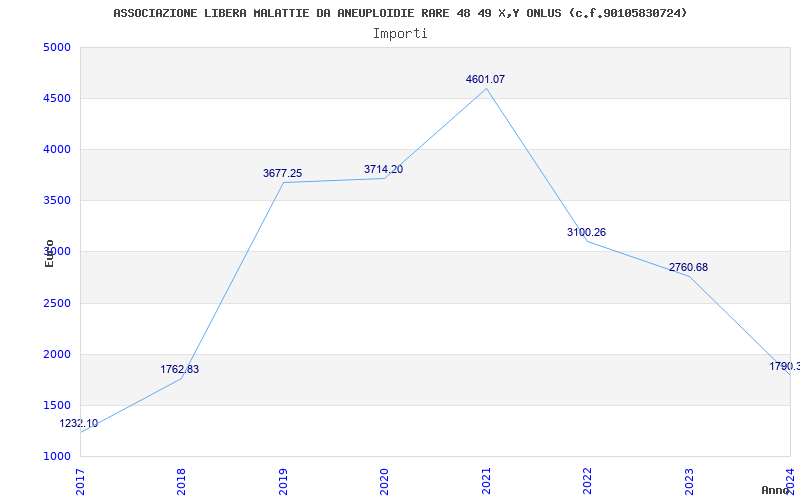This screenshot has height=500, width=800.
Task: Click the Euro y-axis label
Action: point(49,253)
